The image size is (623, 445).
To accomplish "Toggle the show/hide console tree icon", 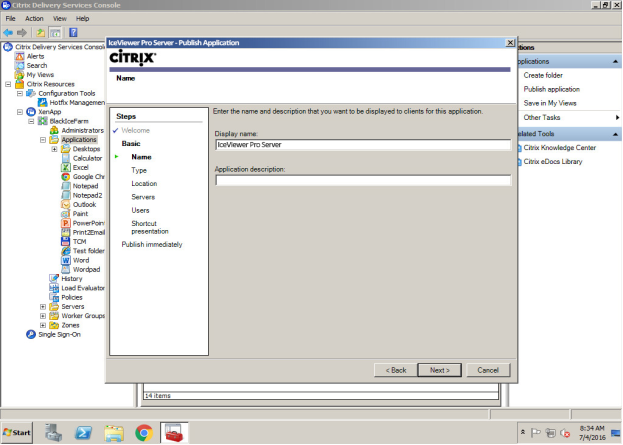I will [x=55, y=33].
